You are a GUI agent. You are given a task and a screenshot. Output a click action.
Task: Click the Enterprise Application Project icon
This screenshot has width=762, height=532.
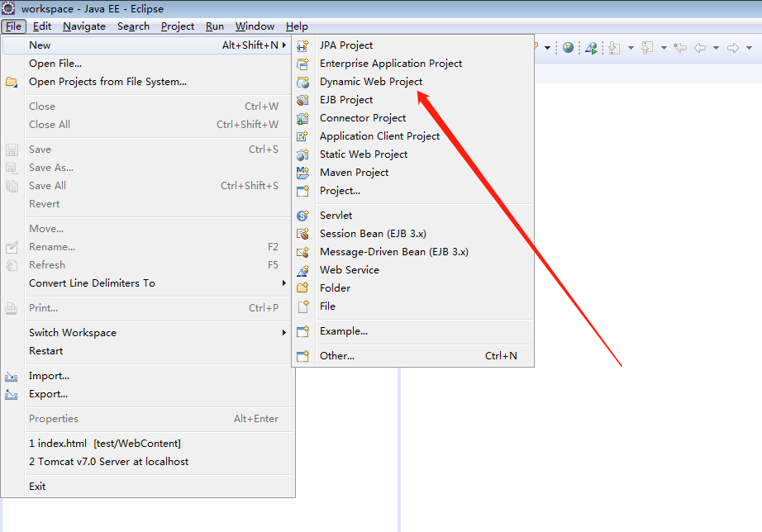click(x=302, y=64)
